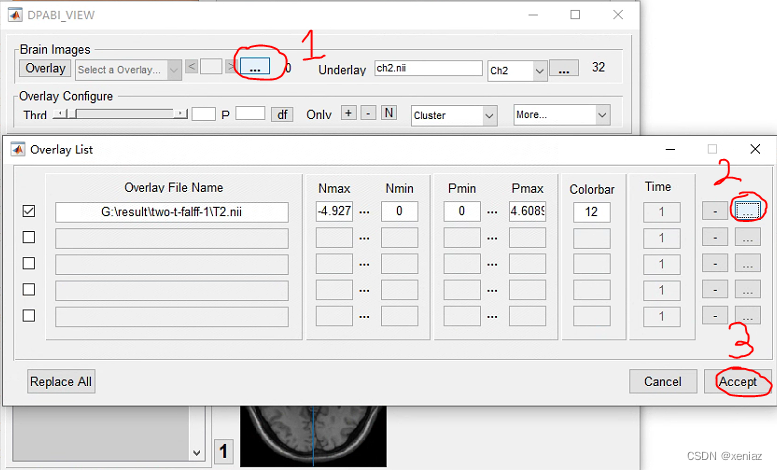Click the brain slice image in DPABI_VIEW
Viewport: 777px width, 470px height.
[313, 436]
